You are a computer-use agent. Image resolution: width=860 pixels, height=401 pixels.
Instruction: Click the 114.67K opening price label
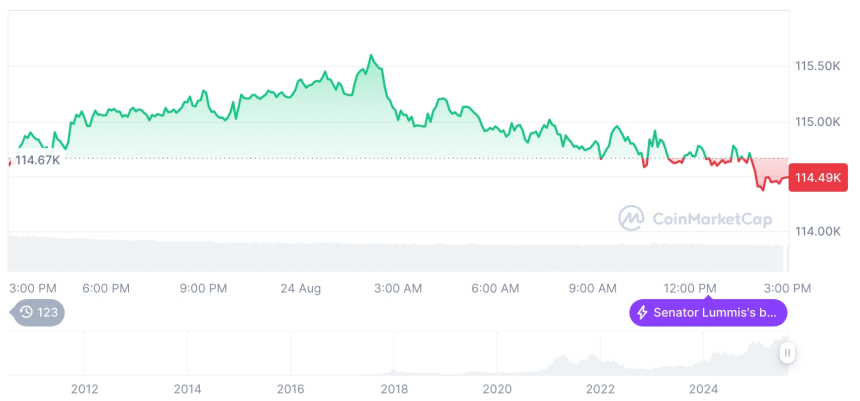click(x=37, y=160)
